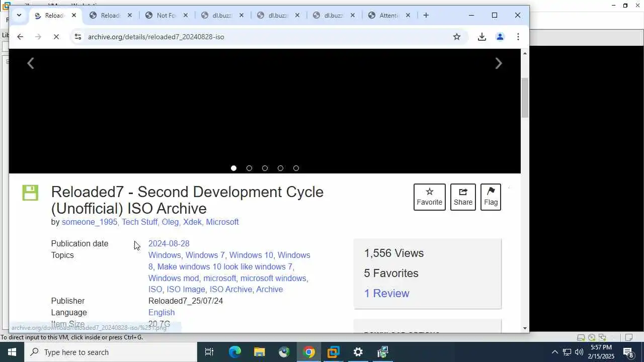
Task: Open the Windows Start menu
Action: (x=12, y=352)
